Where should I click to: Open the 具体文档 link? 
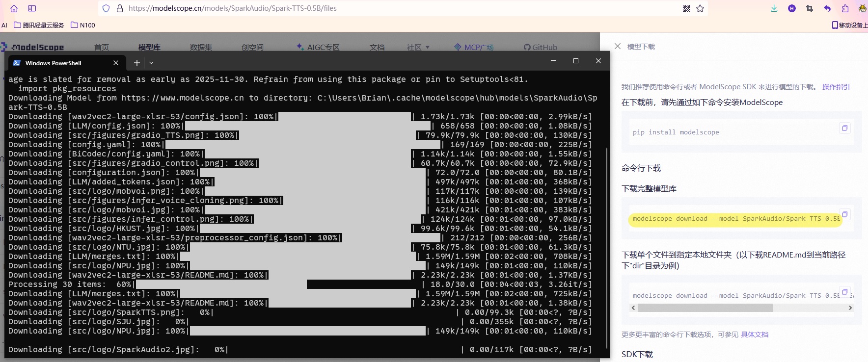(x=755, y=335)
